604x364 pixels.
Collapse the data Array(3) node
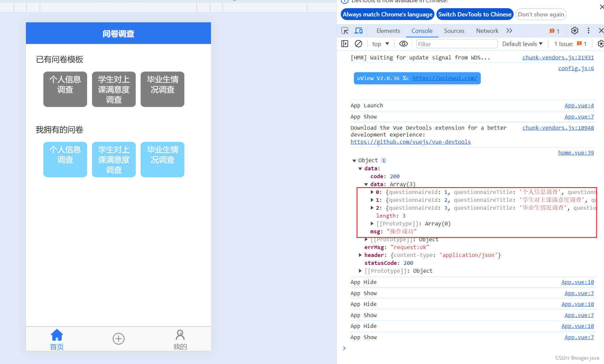point(366,184)
